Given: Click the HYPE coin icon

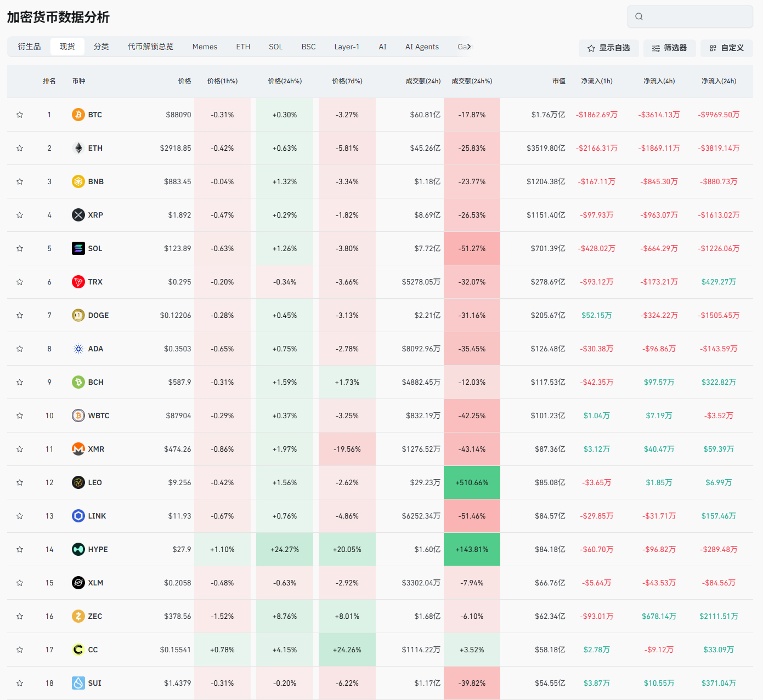Looking at the screenshot, I should pyautogui.click(x=78, y=549).
